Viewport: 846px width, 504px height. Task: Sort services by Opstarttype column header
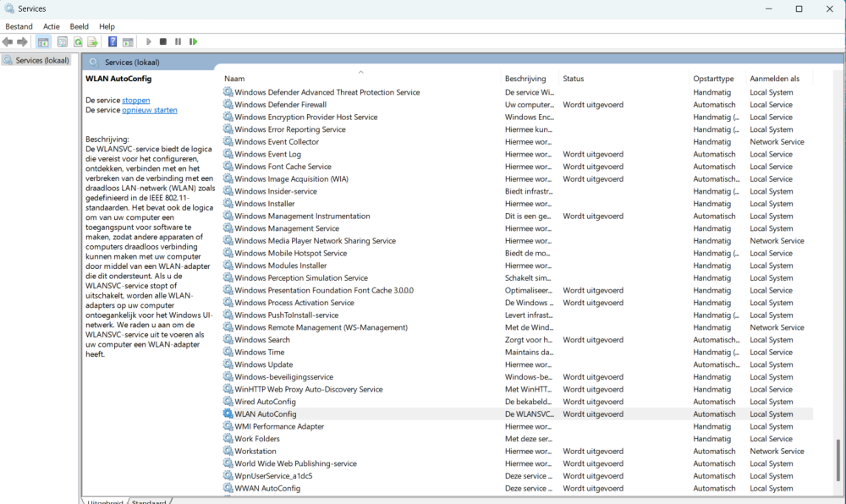714,79
